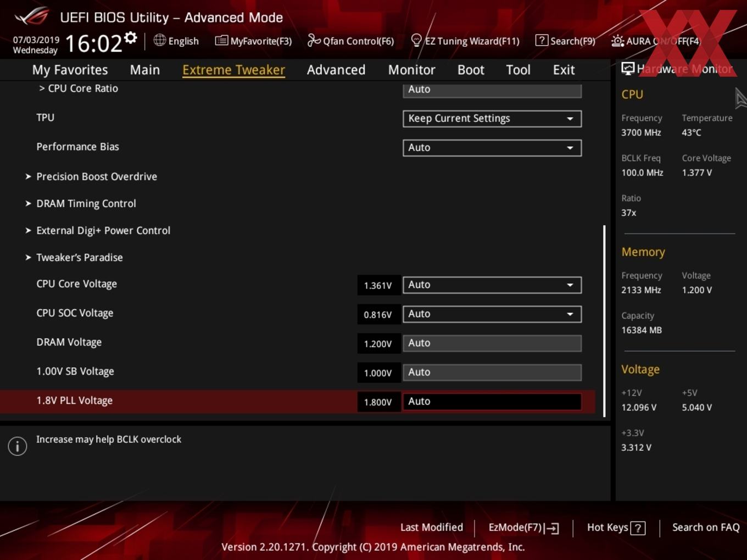Open Search(F9)
Image resolution: width=747 pixels, height=560 pixels.
[565, 41]
